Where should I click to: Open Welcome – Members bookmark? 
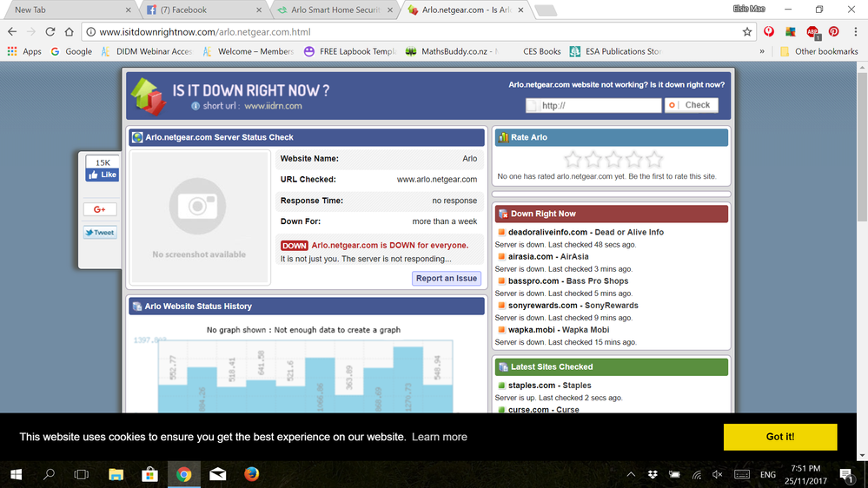point(248,51)
